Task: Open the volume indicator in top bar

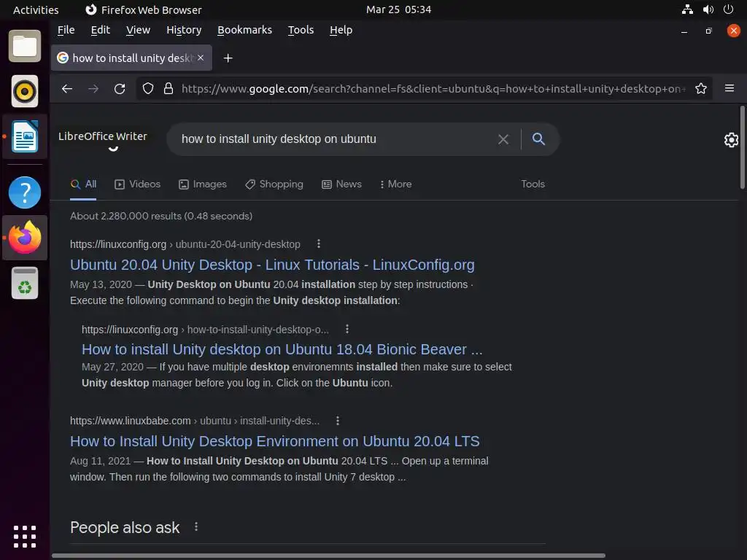Action: click(x=708, y=9)
